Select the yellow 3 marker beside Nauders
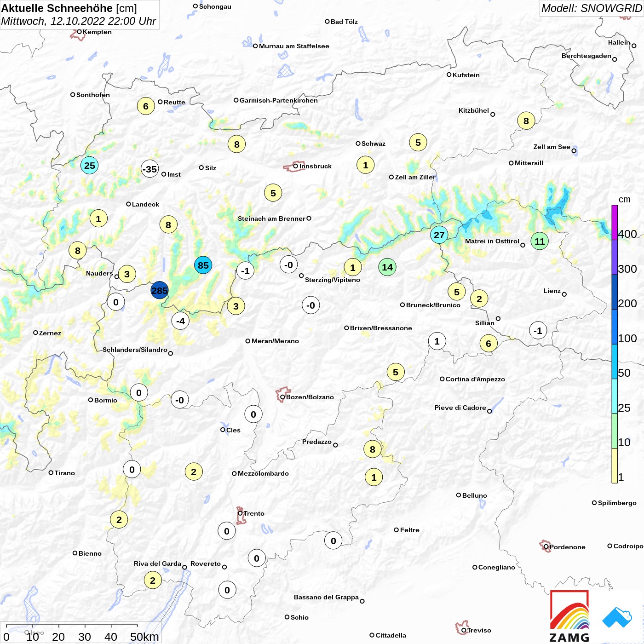The height and width of the screenshot is (644, 644). pos(127,274)
